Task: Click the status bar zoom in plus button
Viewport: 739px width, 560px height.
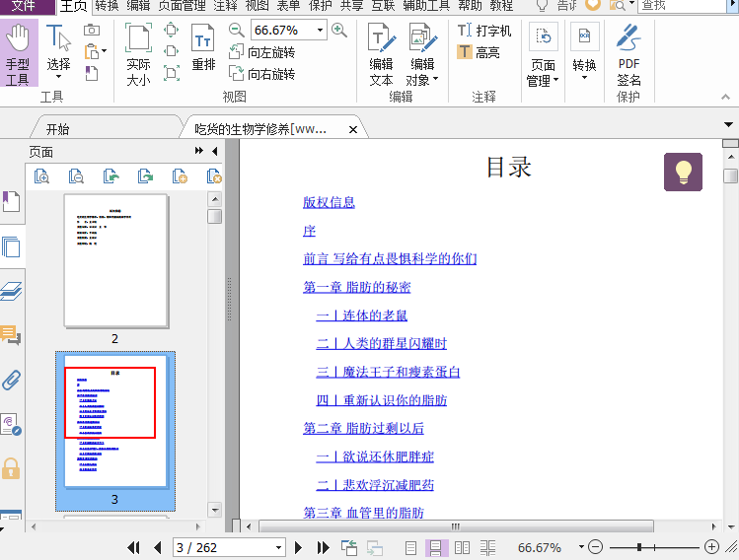Action: coord(711,547)
